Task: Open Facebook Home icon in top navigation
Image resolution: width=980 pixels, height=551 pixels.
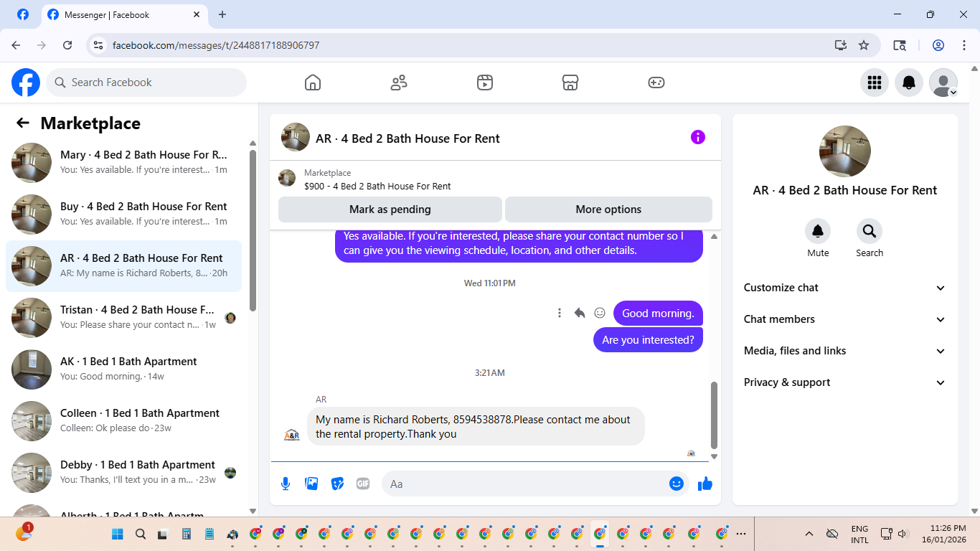Action: 313,83
